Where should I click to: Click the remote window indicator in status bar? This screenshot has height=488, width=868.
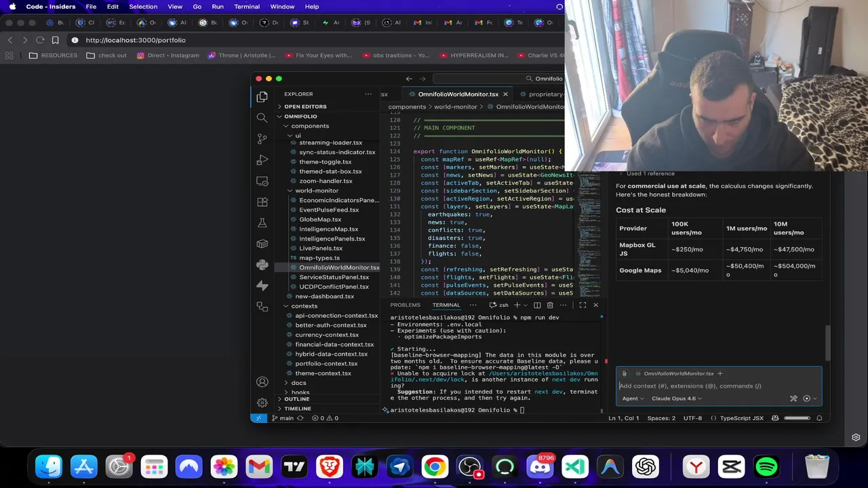point(258,418)
